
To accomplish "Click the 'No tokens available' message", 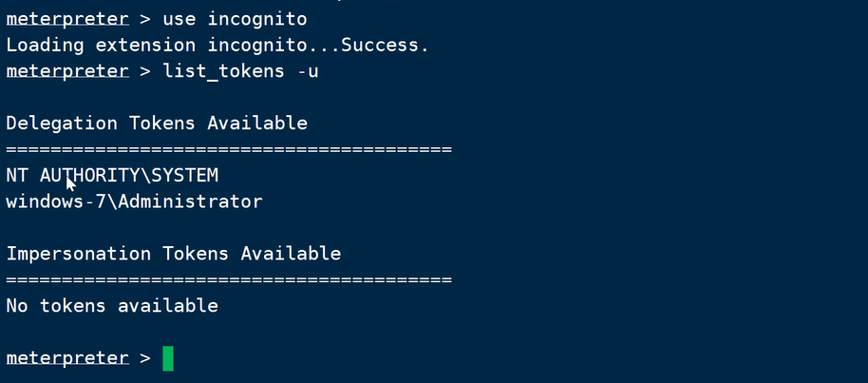I will (x=112, y=306).
